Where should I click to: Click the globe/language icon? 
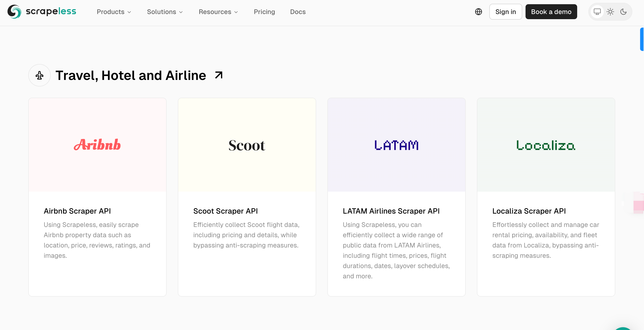pos(478,11)
